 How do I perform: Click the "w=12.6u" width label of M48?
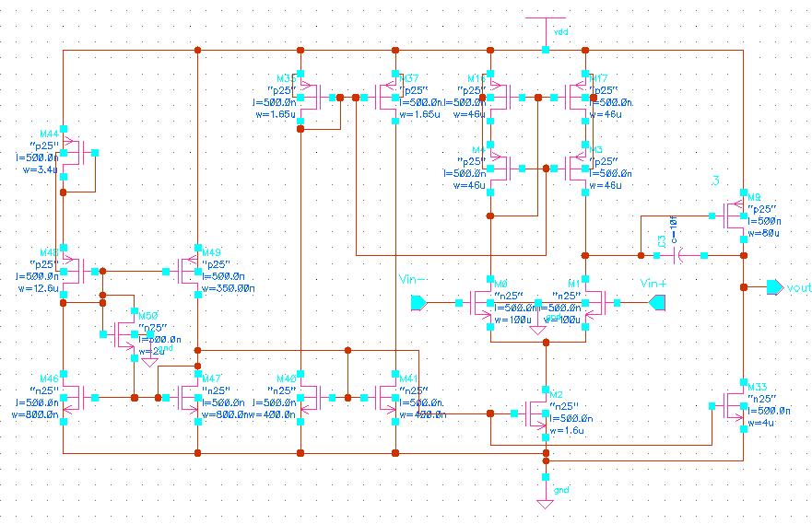[39, 288]
